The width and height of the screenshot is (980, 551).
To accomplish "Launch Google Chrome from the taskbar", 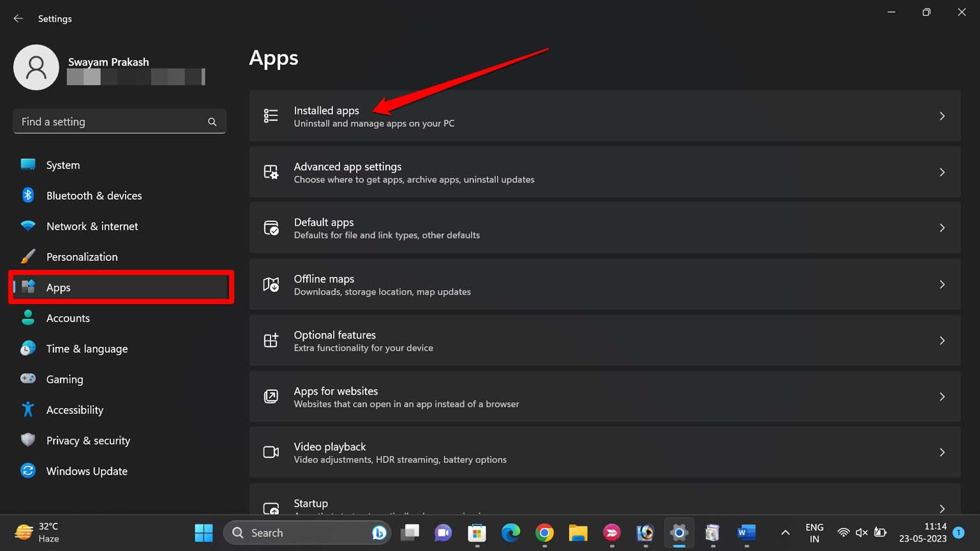I will coord(544,533).
